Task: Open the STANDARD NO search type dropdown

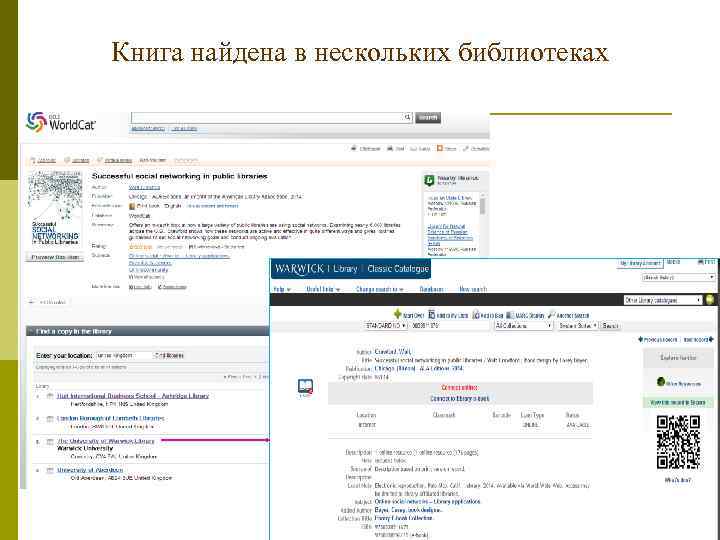Action: (x=386, y=326)
